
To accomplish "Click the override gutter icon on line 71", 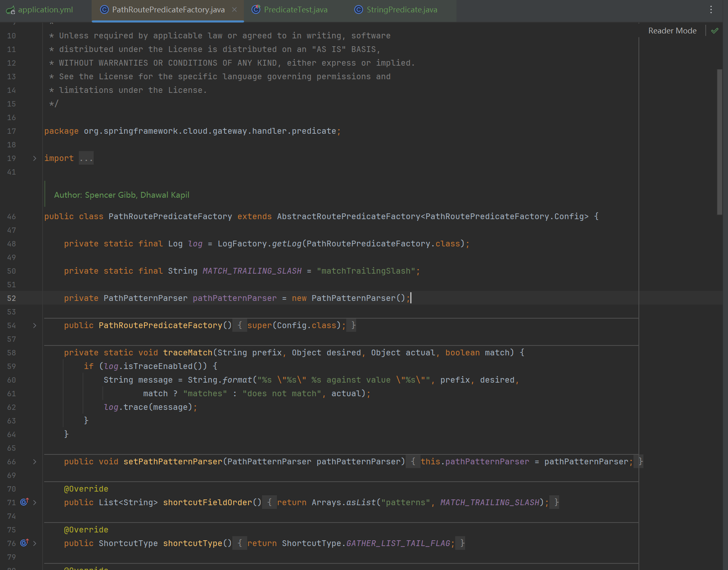I will pos(24,502).
